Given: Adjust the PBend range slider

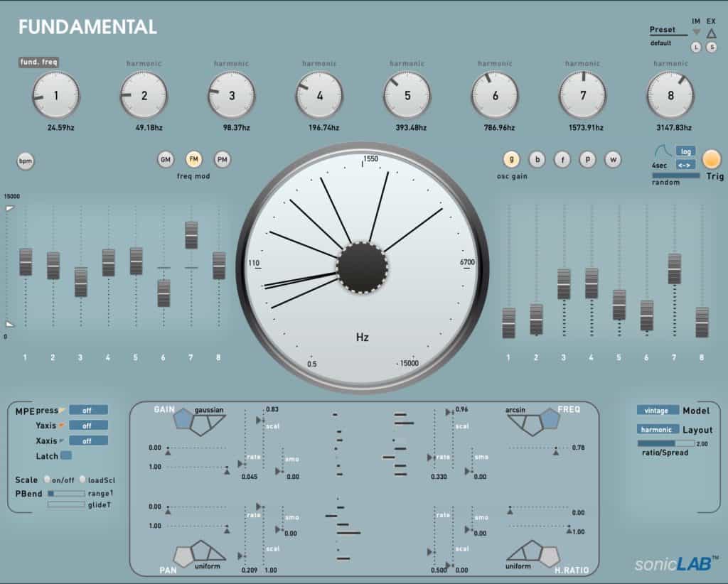Looking at the screenshot, I should pyautogui.click(x=66, y=494).
